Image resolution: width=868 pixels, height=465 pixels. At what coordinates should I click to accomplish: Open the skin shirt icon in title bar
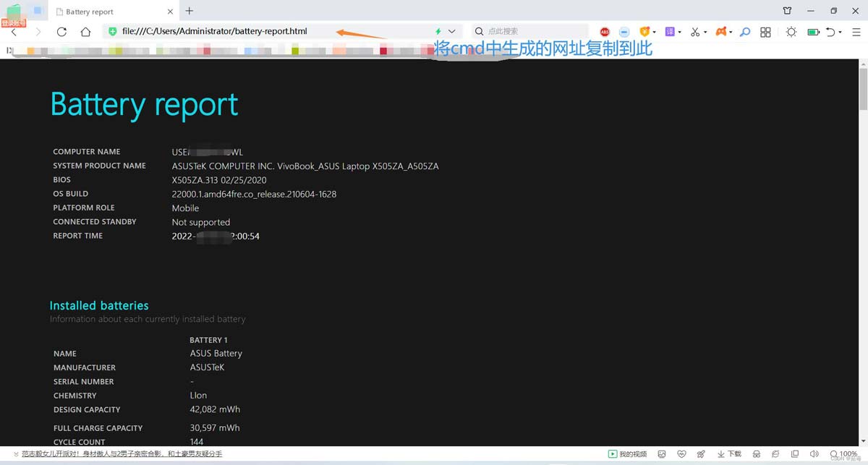(x=788, y=11)
